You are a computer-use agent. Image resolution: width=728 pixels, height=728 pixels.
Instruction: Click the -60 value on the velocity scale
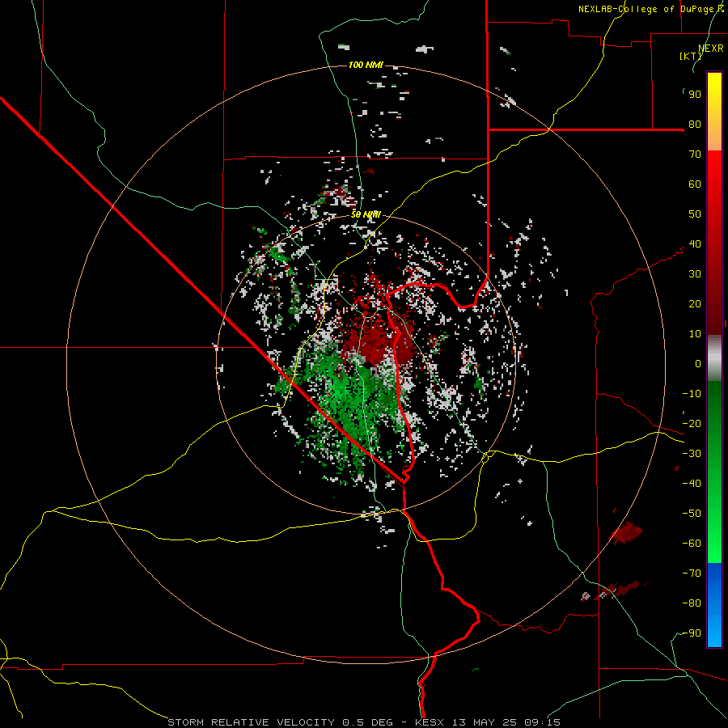click(x=692, y=544)
